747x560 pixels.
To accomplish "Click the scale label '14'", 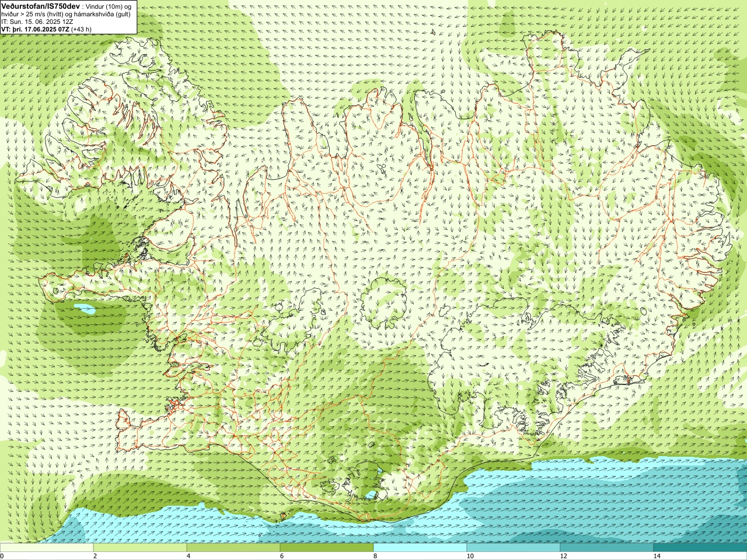I will tap(657, 556).
